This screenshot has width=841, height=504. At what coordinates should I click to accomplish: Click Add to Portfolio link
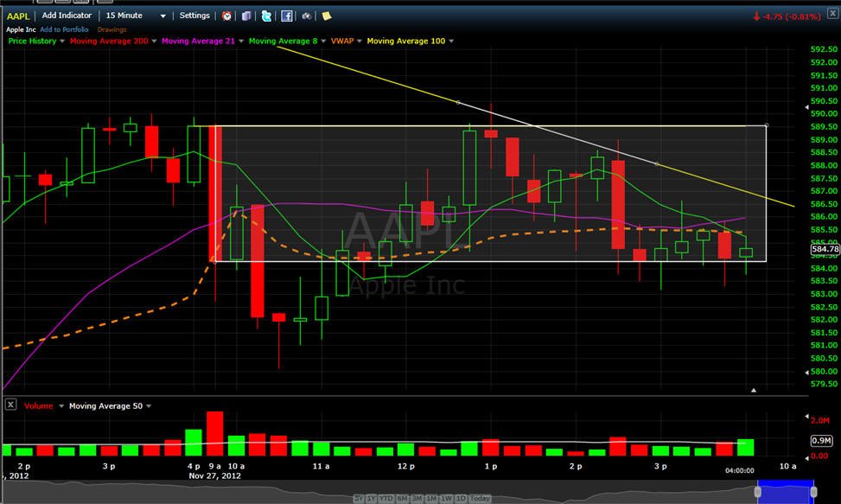(64, 29)
